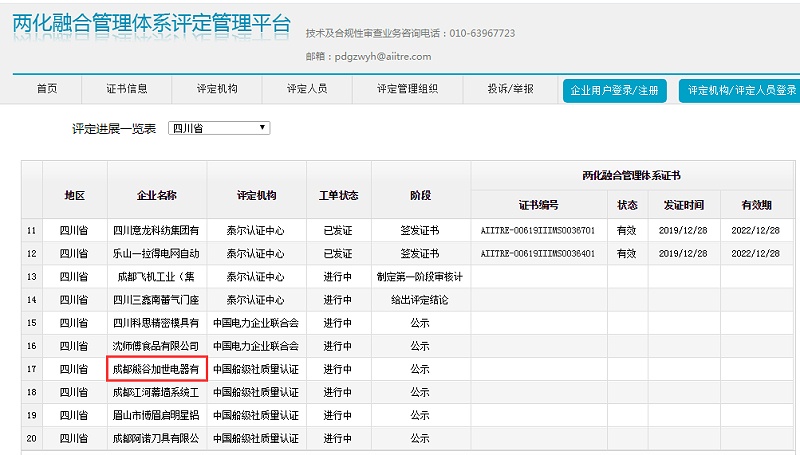
Task: Open the 证书信息 menu item
Action: [127, 89]
